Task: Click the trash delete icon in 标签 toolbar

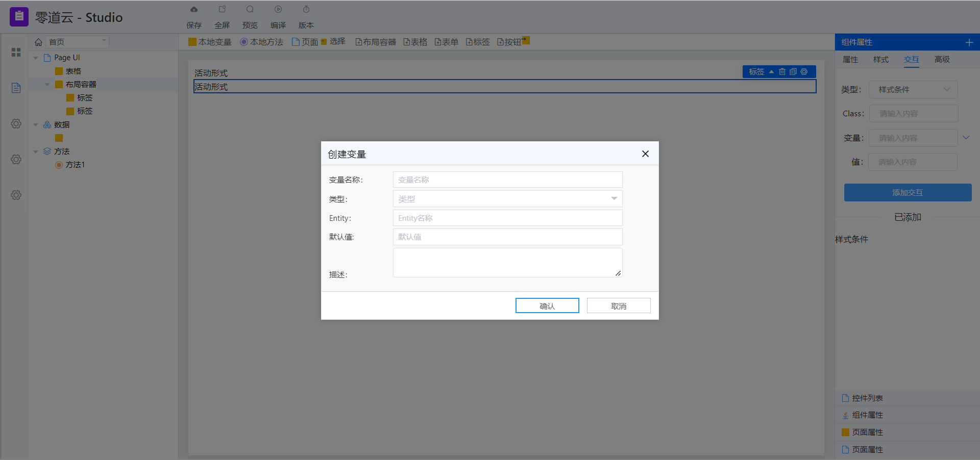Action: pos(782,71)
